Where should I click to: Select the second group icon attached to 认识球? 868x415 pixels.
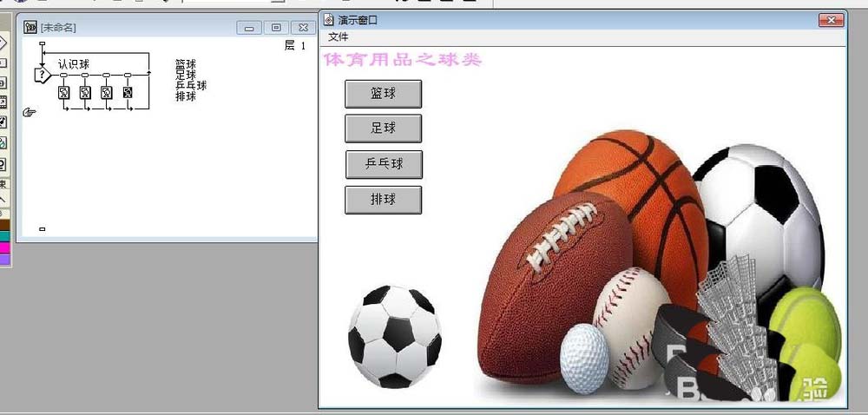[85, 92]
